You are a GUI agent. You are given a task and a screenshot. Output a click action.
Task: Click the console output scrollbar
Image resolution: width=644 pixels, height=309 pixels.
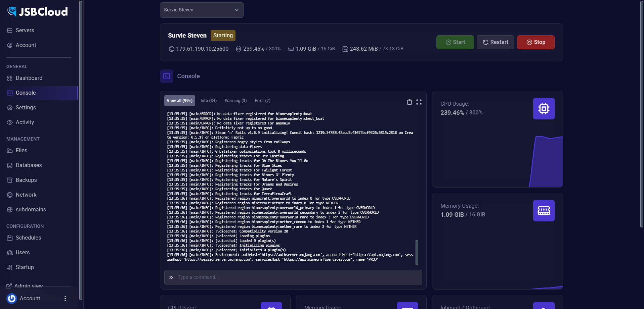417,252
